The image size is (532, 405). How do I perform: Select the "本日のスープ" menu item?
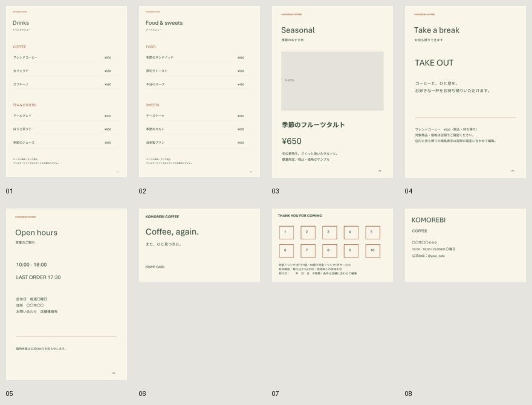(x=155, y=85)
